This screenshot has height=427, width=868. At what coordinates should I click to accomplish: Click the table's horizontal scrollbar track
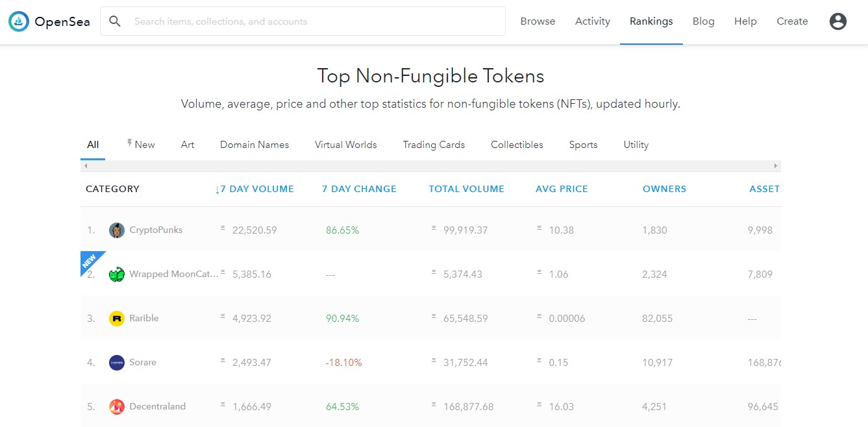(430, 166)
